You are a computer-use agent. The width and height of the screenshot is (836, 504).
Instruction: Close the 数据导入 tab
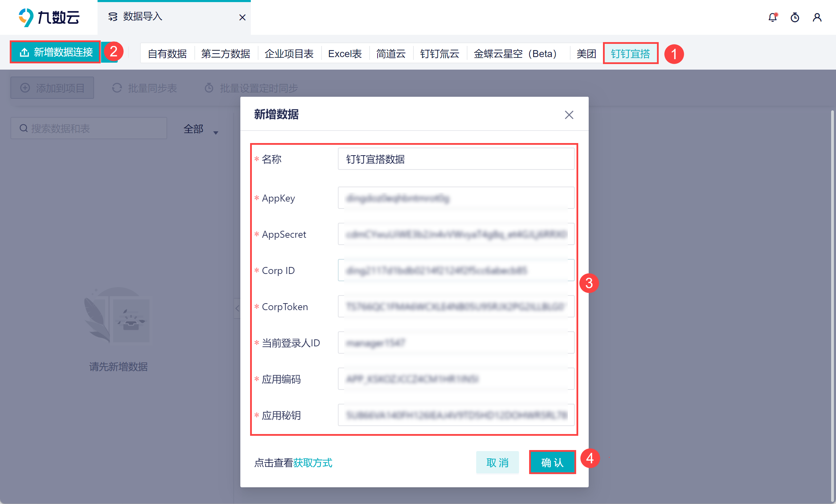[x=242, y=17]
